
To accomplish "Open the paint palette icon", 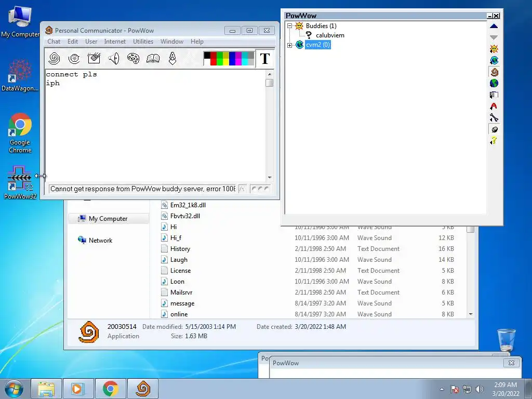I will point(133,58).
